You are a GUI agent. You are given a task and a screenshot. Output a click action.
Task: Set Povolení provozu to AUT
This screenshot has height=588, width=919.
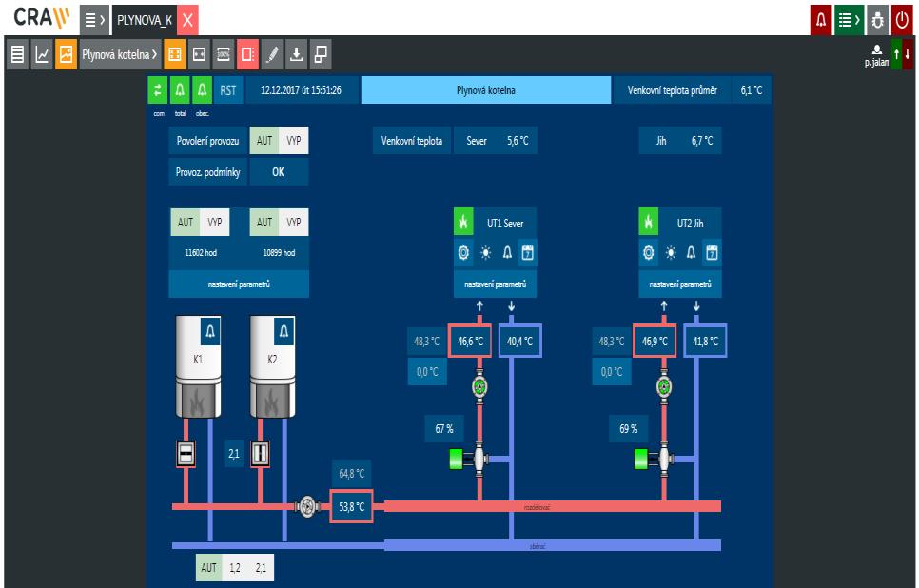tap(264, 141)
